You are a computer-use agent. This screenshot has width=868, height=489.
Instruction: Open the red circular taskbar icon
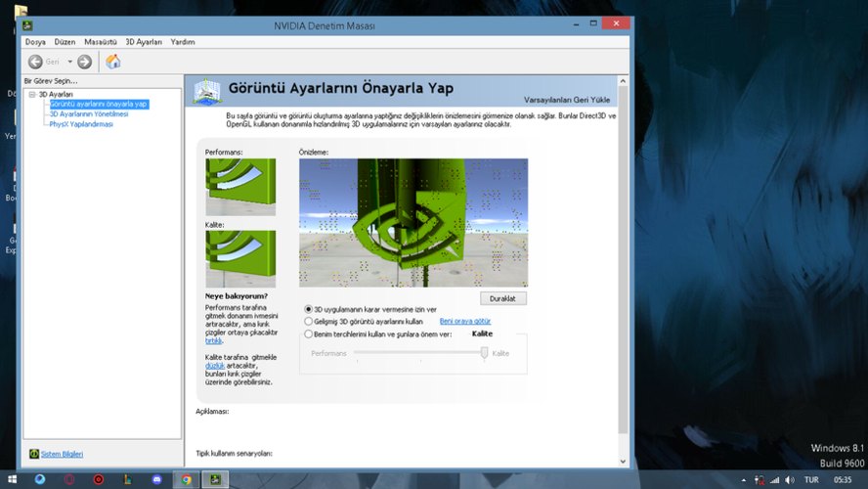click(x=99, y=479)
